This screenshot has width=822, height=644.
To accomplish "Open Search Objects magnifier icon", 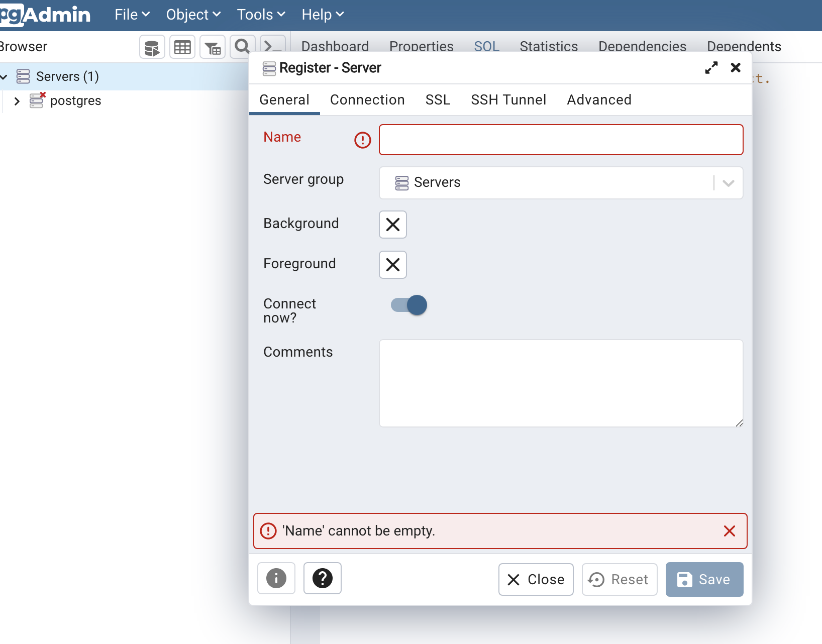I will [x=242, y=47].
